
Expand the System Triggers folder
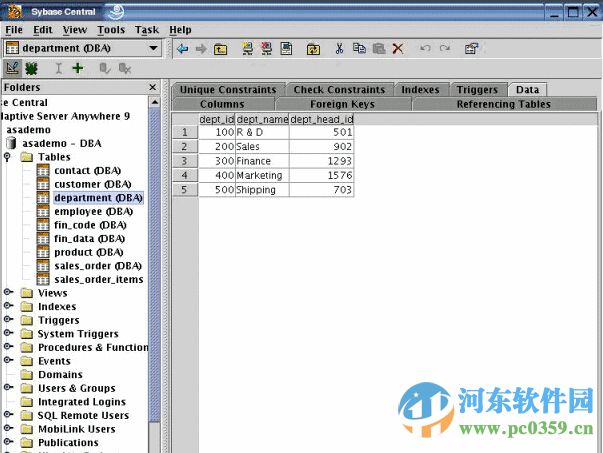(x=8, y=333)
